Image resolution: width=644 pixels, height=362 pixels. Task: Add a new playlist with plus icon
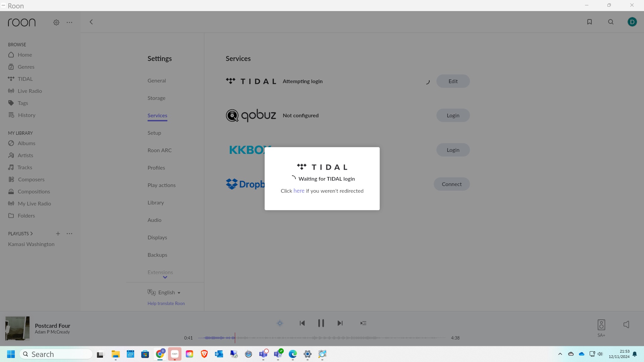(58, 234)
